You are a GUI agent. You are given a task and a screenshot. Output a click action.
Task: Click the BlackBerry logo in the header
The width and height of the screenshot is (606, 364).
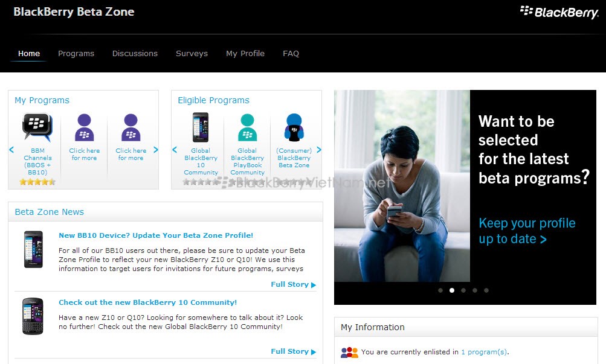(x=559, y=12)
